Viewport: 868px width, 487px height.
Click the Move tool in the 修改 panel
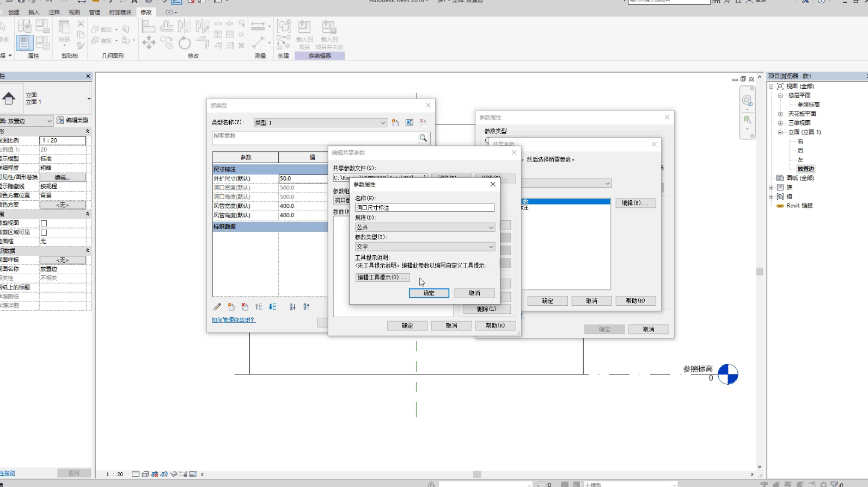149,42
